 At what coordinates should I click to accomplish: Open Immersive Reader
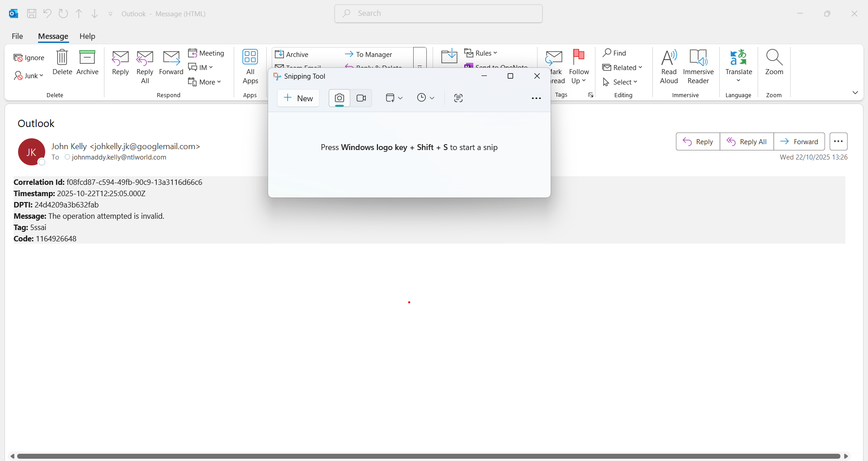click(698, 67)
